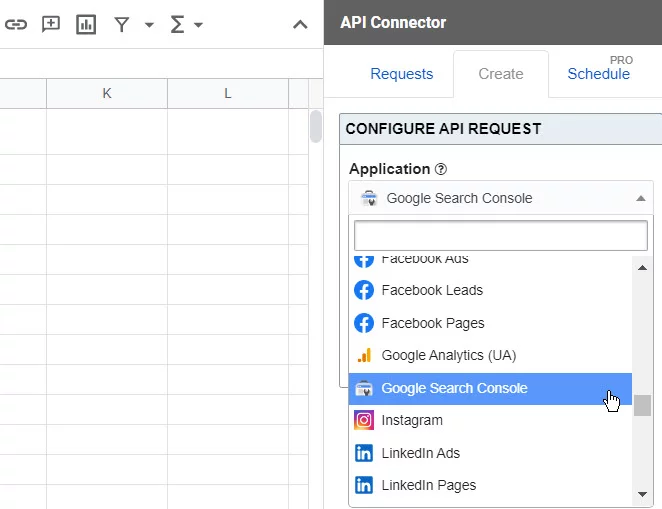The image size is (662, 509).
Task: Click the dropdown list scrollbar thumb
Action: click(x=642, y=406)
